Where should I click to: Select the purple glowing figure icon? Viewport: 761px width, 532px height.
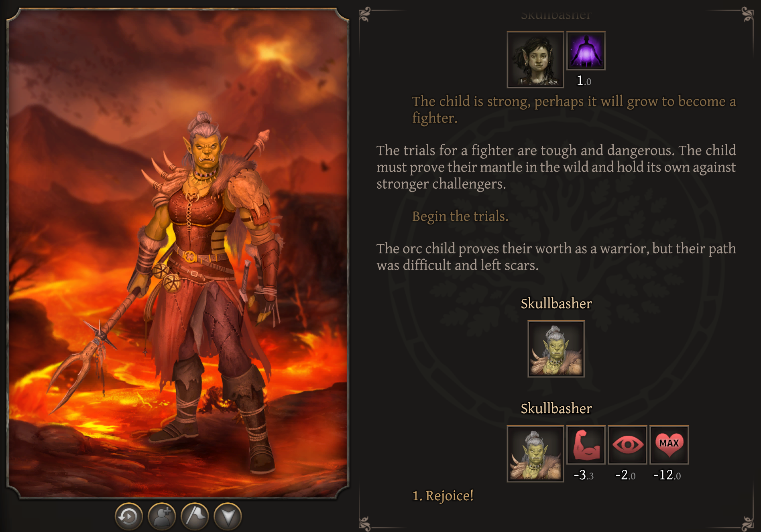586,51
